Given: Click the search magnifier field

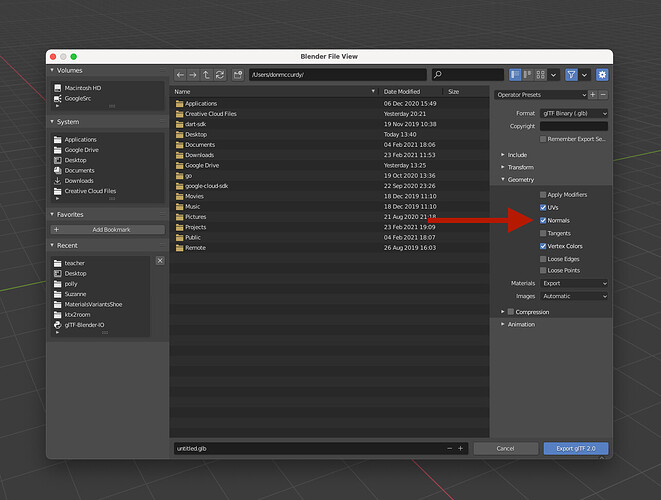Looking at the screenshot, I should 468,75.
